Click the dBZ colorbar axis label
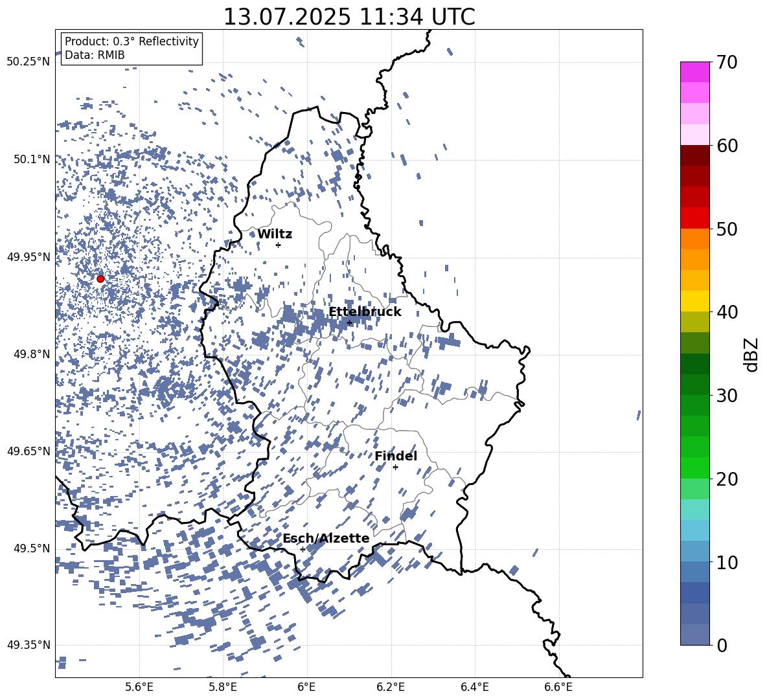Screen dimensions: 767x700 752,354
